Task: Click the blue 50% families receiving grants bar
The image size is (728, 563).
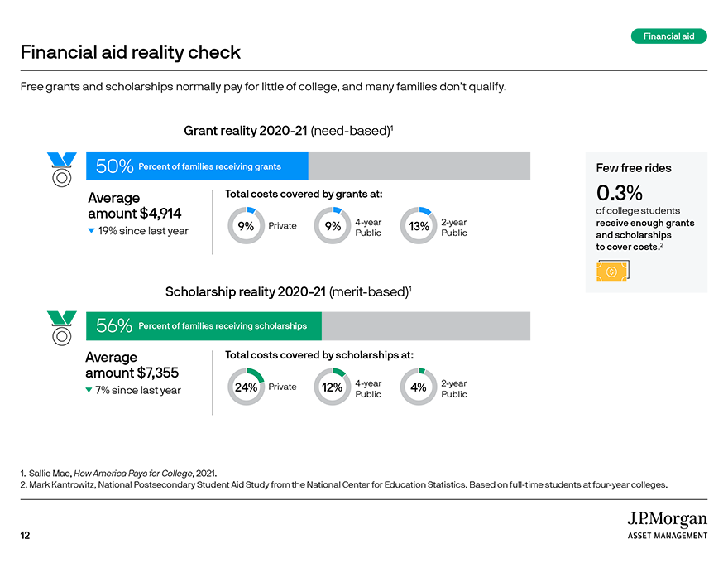Action: coord(198,166)
